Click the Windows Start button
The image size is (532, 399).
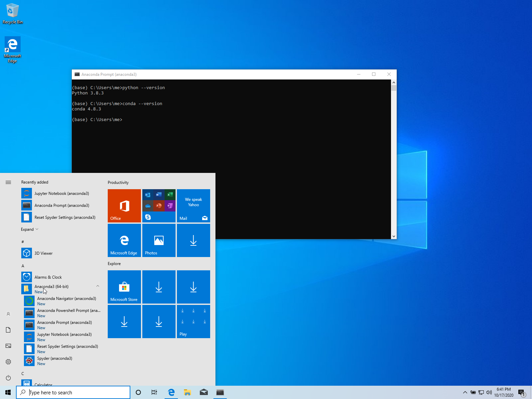pyautogui.click(x=8, y=392)
